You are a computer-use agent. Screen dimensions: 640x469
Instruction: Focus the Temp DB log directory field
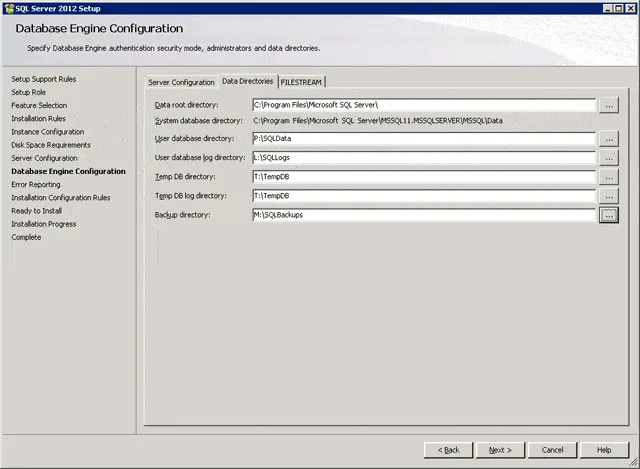[423, 196]
